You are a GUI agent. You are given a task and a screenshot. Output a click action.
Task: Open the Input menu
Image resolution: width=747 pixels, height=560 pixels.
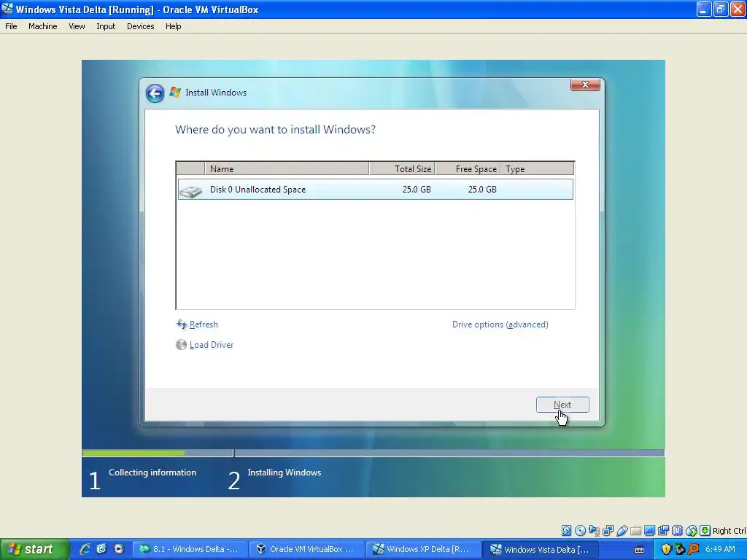coord(106,26)
